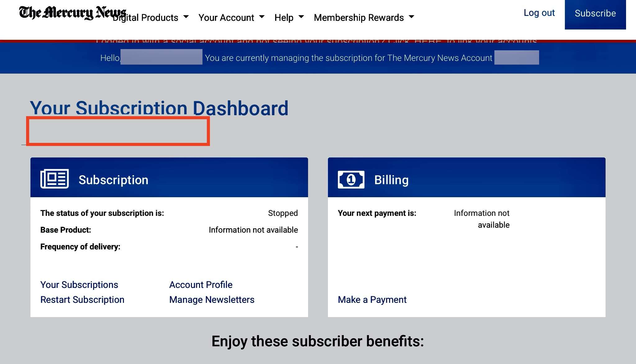This screenshot has width=636, height=364.
Task: Click the dollar bill icon in Billing header
Action: point(351,180)
